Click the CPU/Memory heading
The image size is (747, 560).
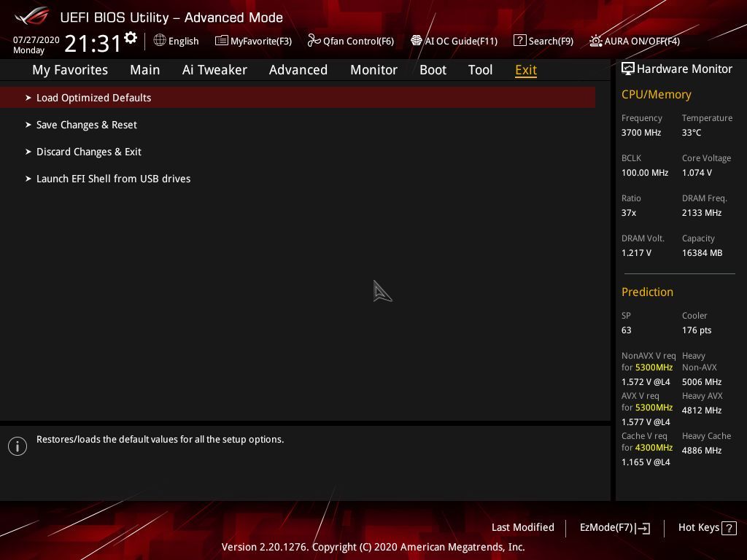pos(656,95)
